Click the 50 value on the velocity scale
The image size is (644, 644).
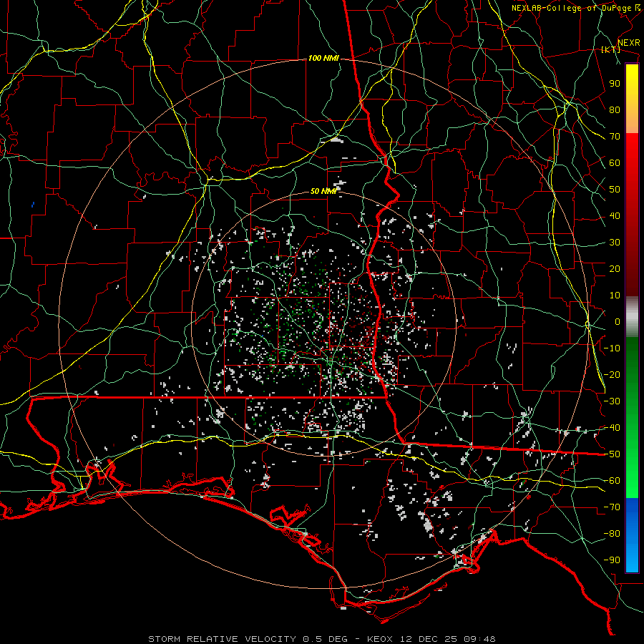click(615, 190)
